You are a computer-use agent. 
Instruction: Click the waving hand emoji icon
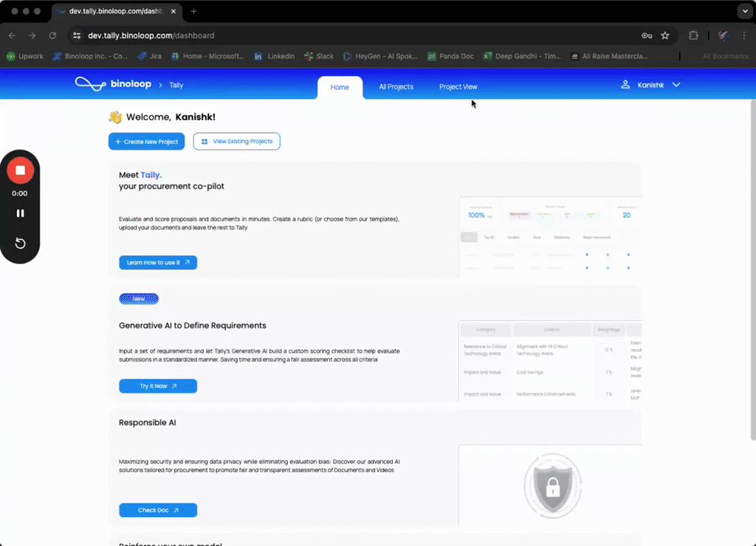115,117
